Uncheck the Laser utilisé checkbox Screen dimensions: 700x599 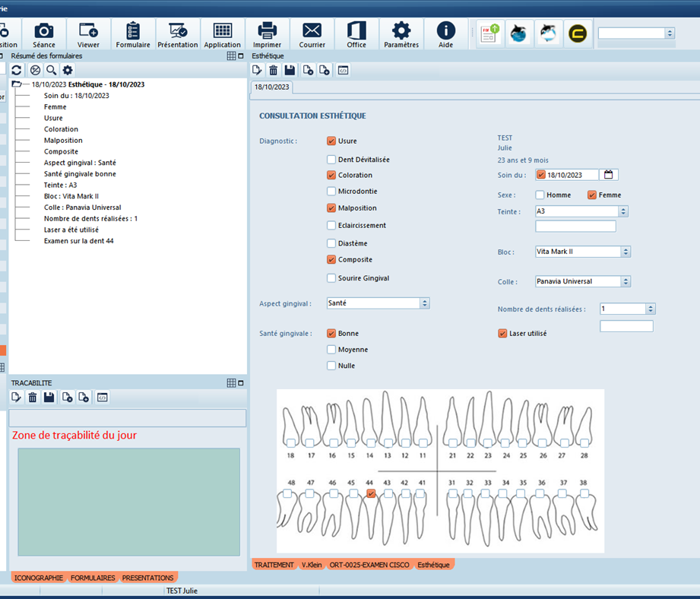tap(502, 333)
